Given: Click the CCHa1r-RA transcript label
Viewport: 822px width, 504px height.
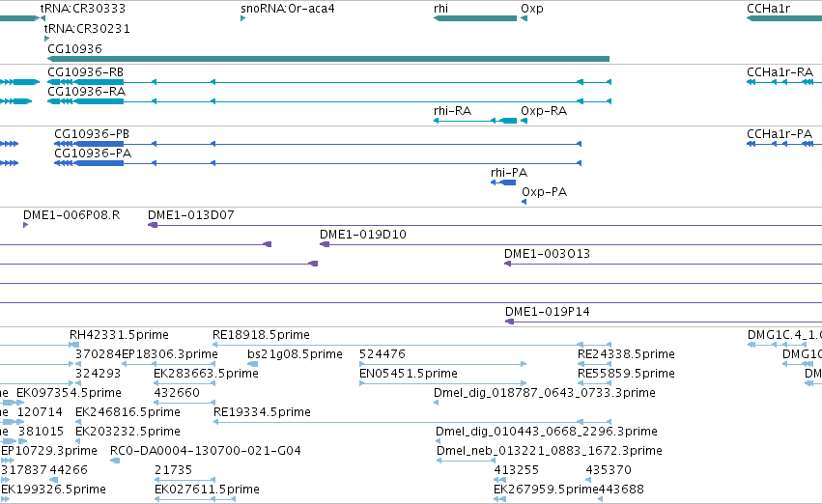Looking at the screenshot, I should (780, 71).
